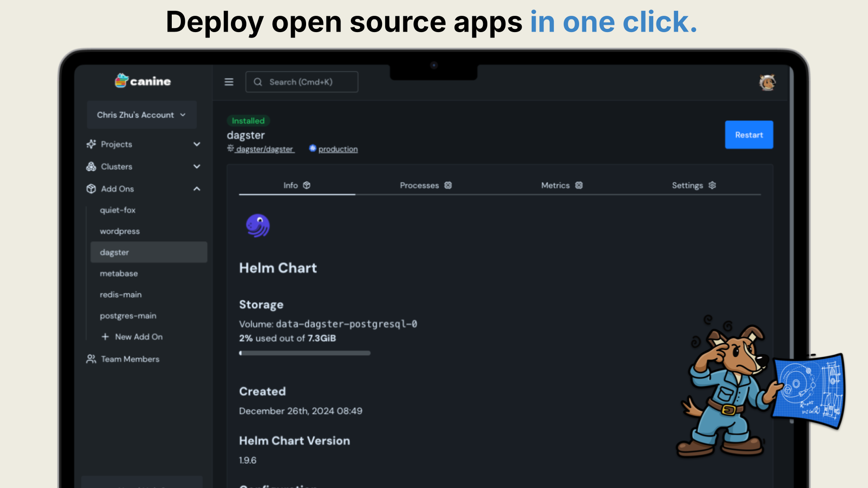Screen dimensions: 868x488
Task: Click the Restart button
Action: coord(749,135)
